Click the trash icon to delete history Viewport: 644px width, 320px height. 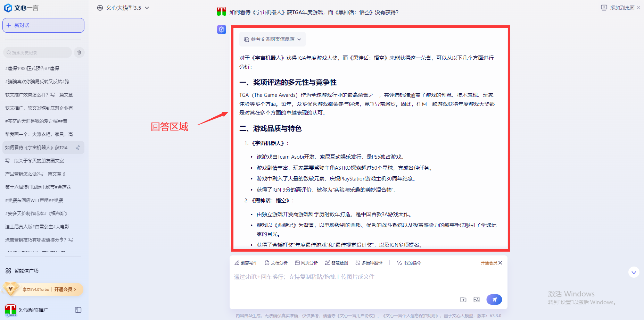(79, 52)
